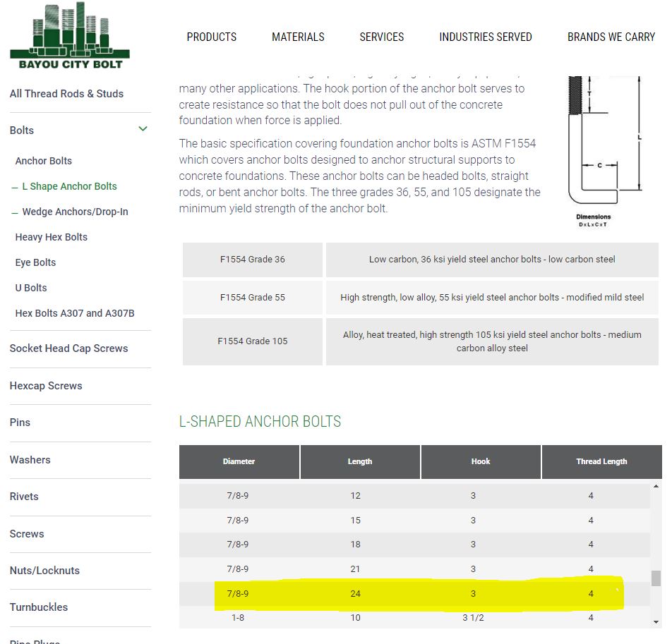Open the Materials menu

(x=298, y=37)
